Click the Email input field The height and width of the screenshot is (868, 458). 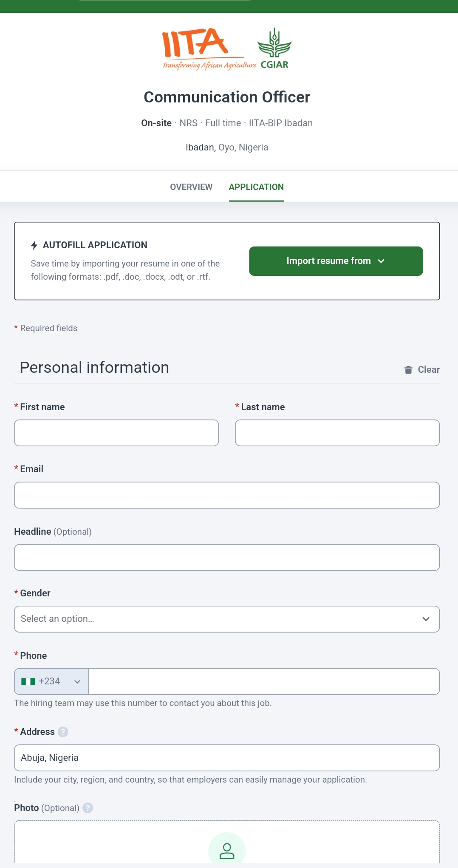tap(227, 495)
